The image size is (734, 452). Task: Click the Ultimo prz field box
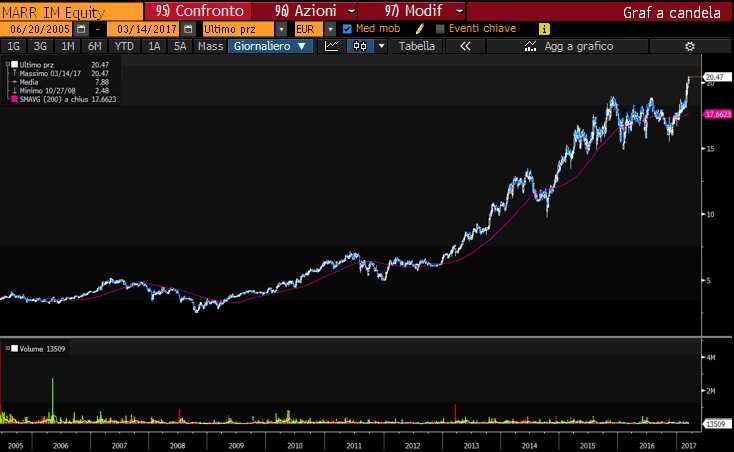pos(238,29)
